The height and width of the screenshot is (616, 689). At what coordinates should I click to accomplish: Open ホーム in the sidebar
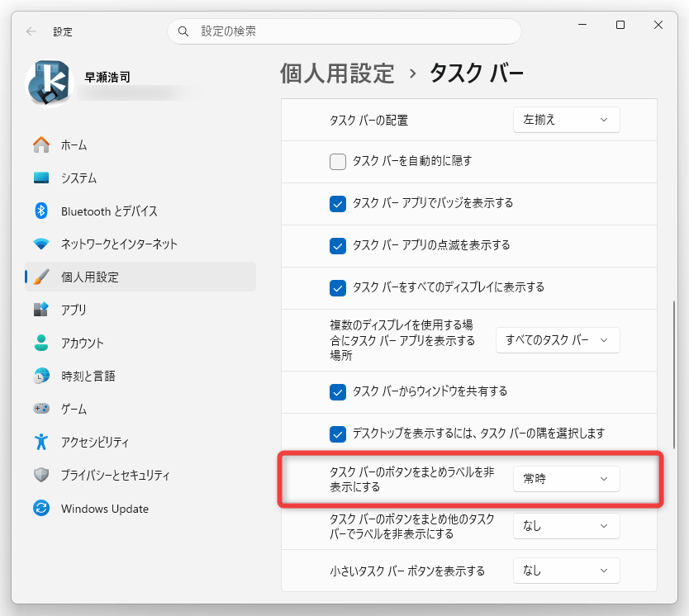140,145
